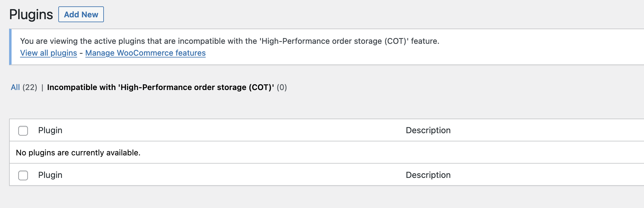Click the top Description column header
The width and height of the screenshot is (644, 208).
pyautogui.click(x=428, y=130)
